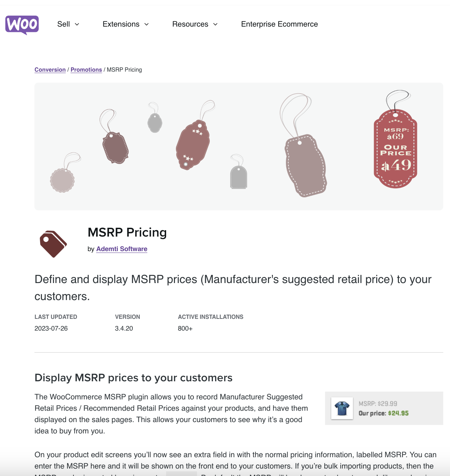Select Enterprise Ecommerce in the navigation

[280, 24]
